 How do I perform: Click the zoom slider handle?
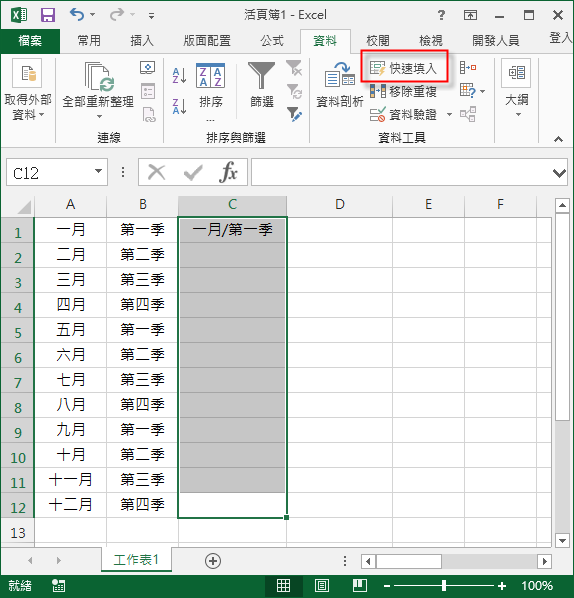point(444,585)
